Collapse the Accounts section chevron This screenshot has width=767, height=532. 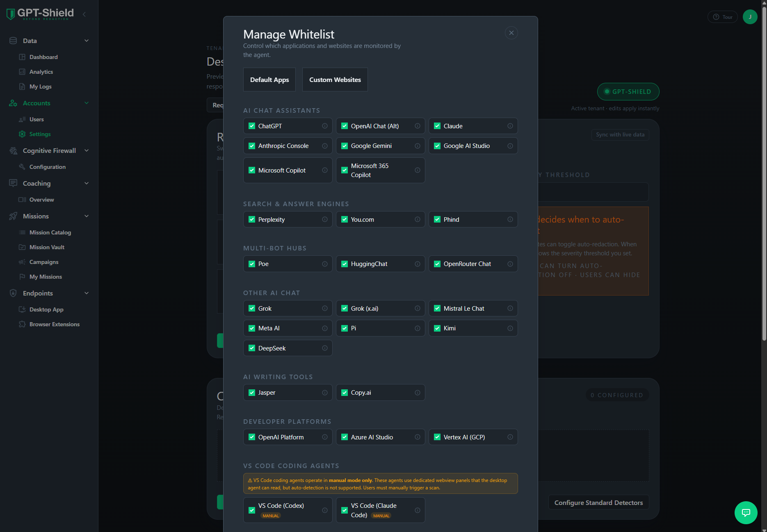coord(87,103)
